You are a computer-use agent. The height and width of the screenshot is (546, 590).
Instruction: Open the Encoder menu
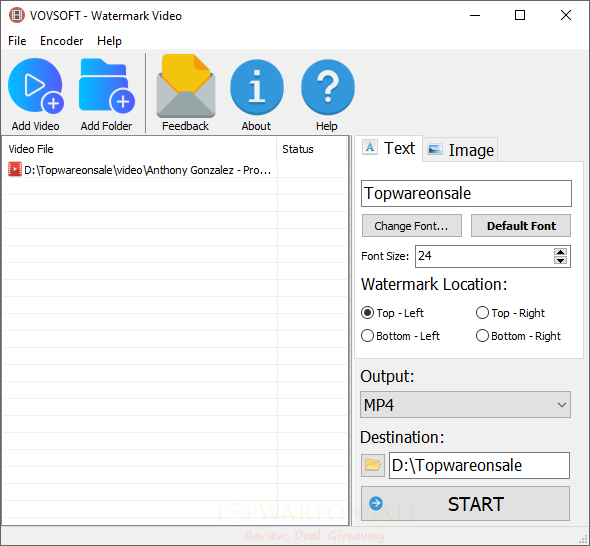point(61,41)
